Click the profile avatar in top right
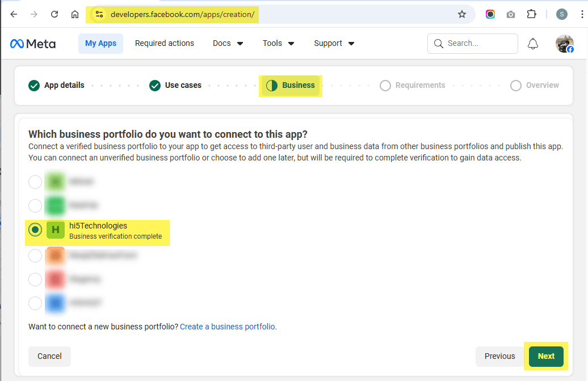Image resolution: width=588 pixels, height=381 pixels. point(564,43)
